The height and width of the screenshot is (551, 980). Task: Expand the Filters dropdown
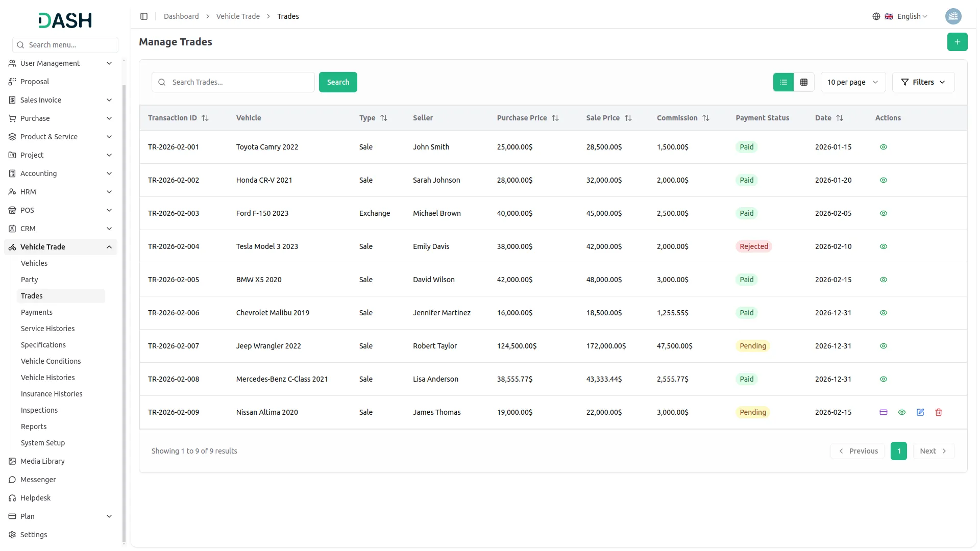point(923,82)
